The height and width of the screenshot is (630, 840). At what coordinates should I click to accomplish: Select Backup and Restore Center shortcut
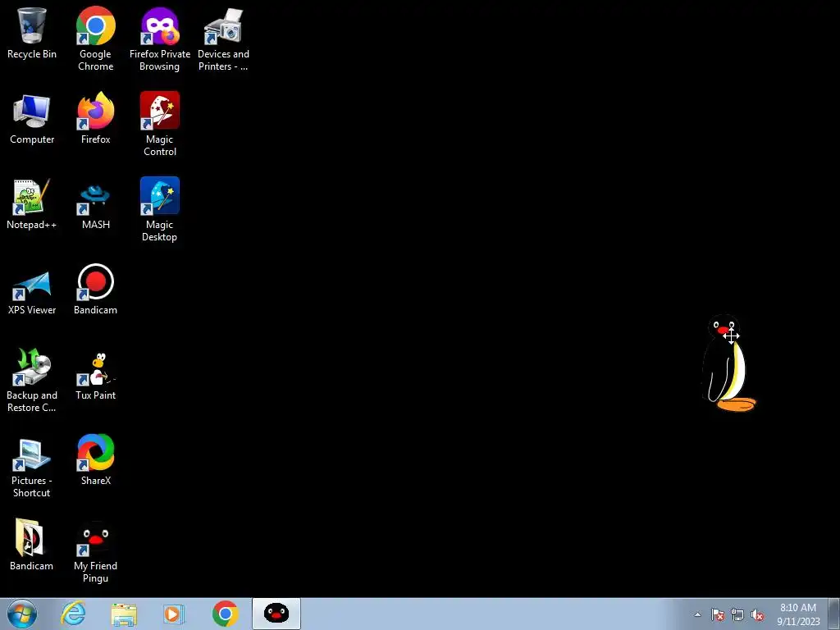[32, 380]
